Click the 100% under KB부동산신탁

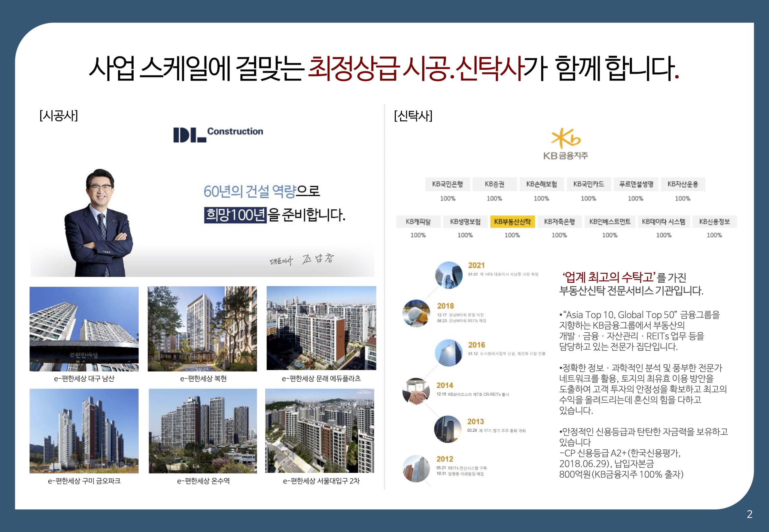click(x=512, y=235)
